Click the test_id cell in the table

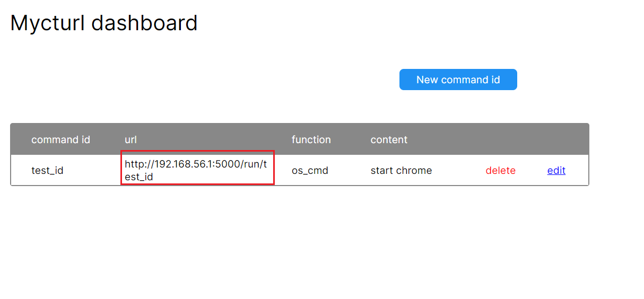point(47,170)
